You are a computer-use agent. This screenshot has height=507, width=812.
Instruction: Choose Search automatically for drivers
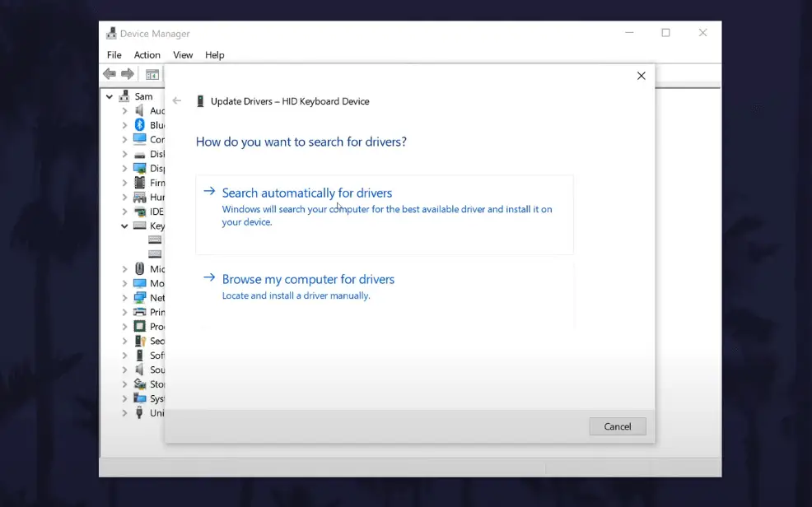pyautogui.click(x=385, y=214)
